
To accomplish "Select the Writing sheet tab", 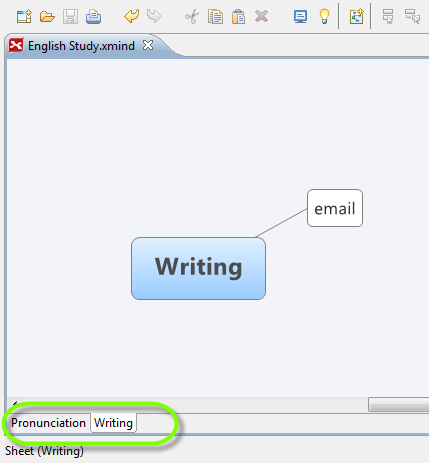I will (113, 423).
